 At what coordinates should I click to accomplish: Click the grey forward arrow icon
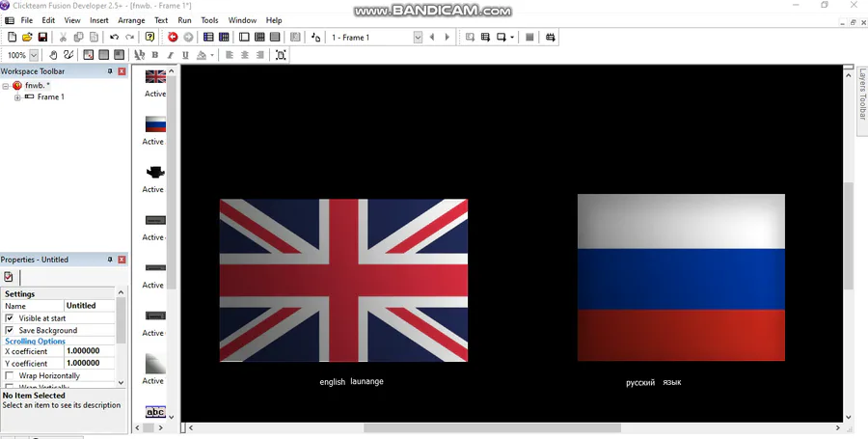pyautogui.click(x=188, y=37)
